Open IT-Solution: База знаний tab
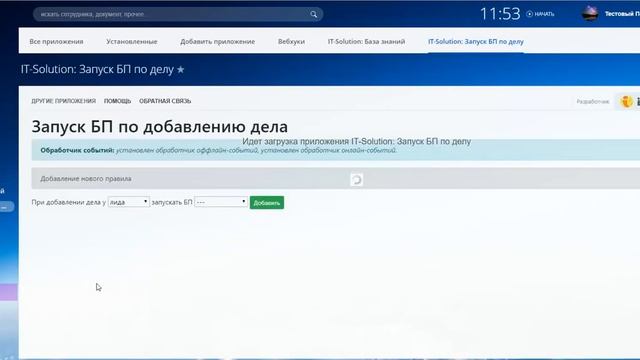Screen dimensions: 640x360 pyautogui.click(x=366, y=42)
